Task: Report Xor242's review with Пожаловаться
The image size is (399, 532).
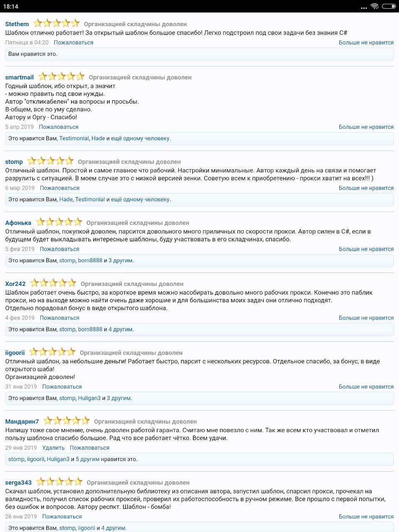Action: pos(59,318)
